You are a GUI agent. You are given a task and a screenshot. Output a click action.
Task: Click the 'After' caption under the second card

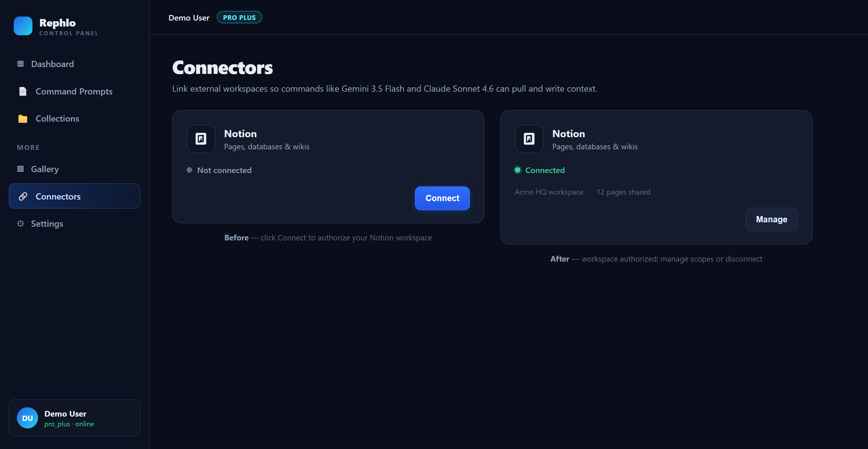coord(656,259)
